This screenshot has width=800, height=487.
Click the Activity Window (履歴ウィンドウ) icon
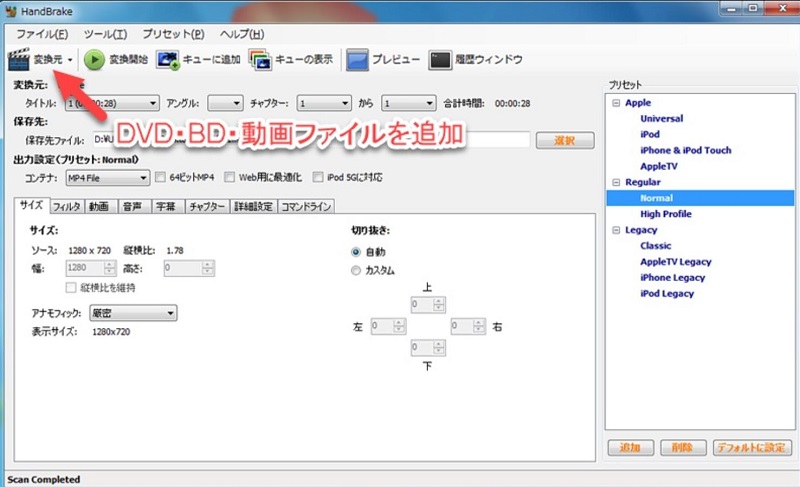[x=440, y=60]
